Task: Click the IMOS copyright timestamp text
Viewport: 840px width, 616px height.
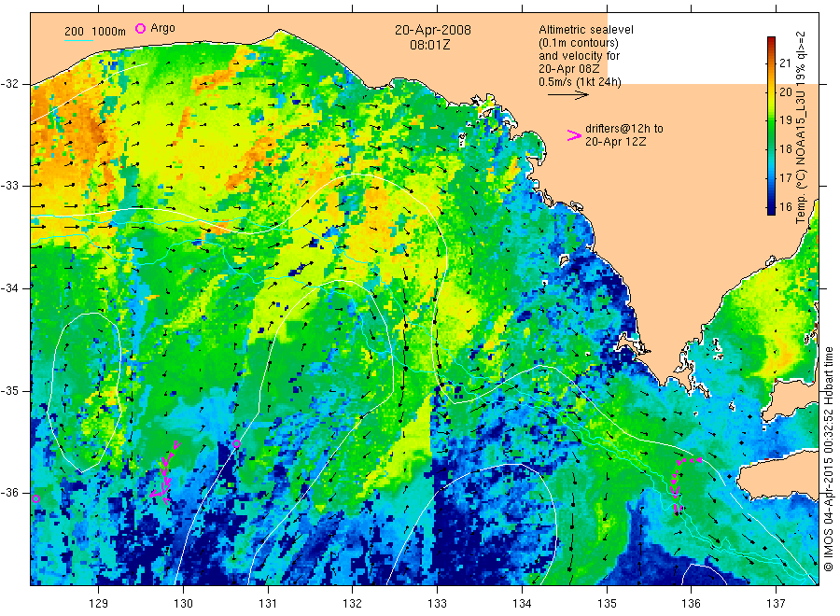Action: point(829,458)
